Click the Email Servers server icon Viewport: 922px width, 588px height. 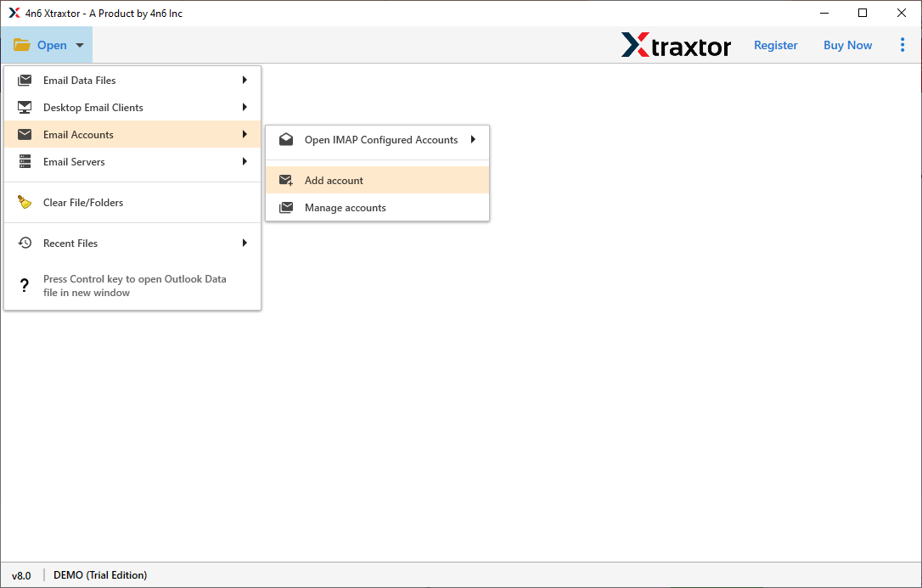pyautogui.click(x=24, y=161)
